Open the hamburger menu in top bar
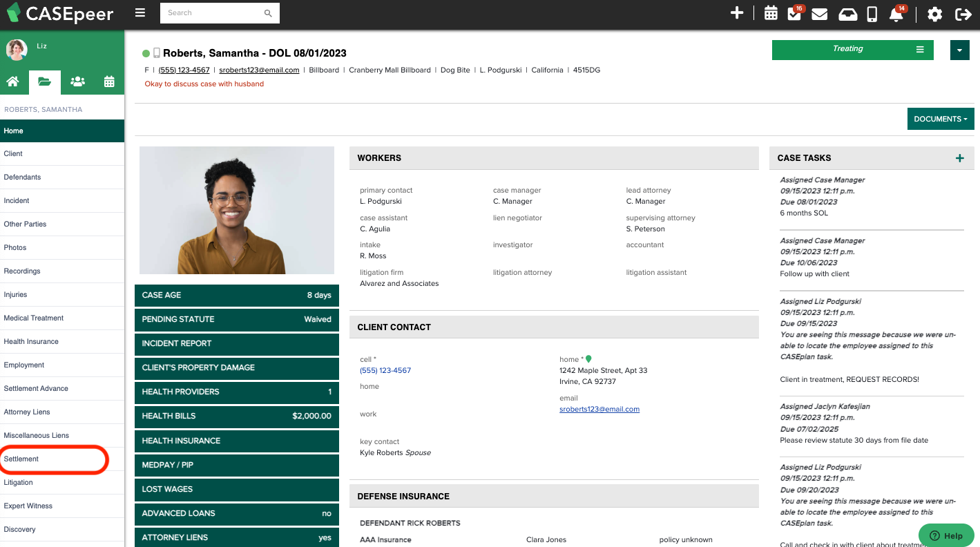Image resolution: width=980 pixels, height=547 pixels. [x=140, y=13]
